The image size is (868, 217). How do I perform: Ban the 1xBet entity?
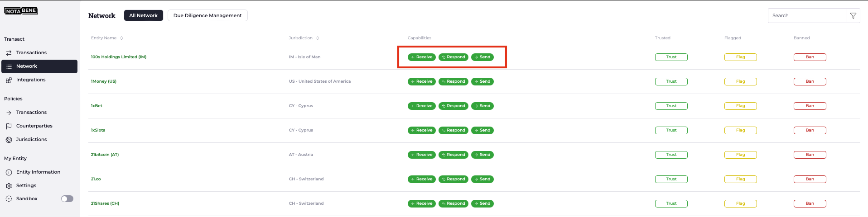click(810, 106)
